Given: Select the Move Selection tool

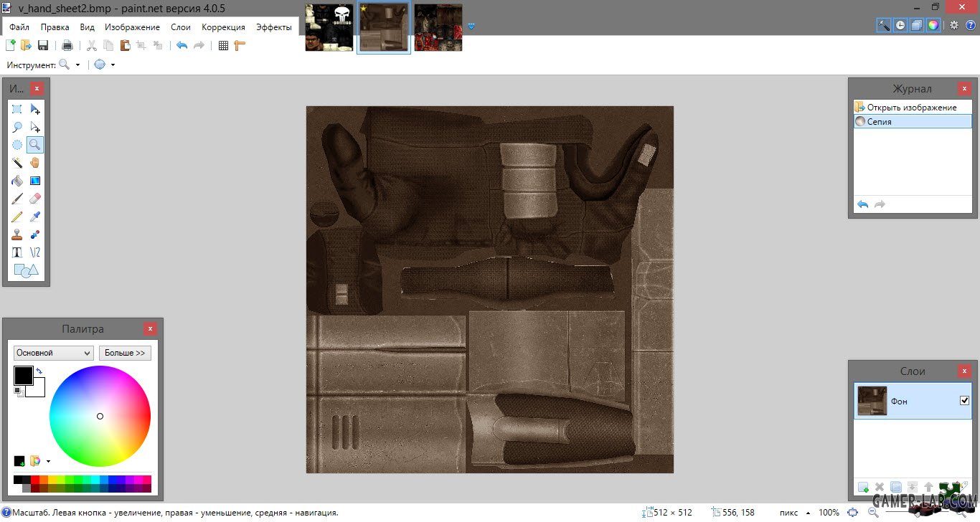Looking at the screenshot, I should [x=35, y=127].
